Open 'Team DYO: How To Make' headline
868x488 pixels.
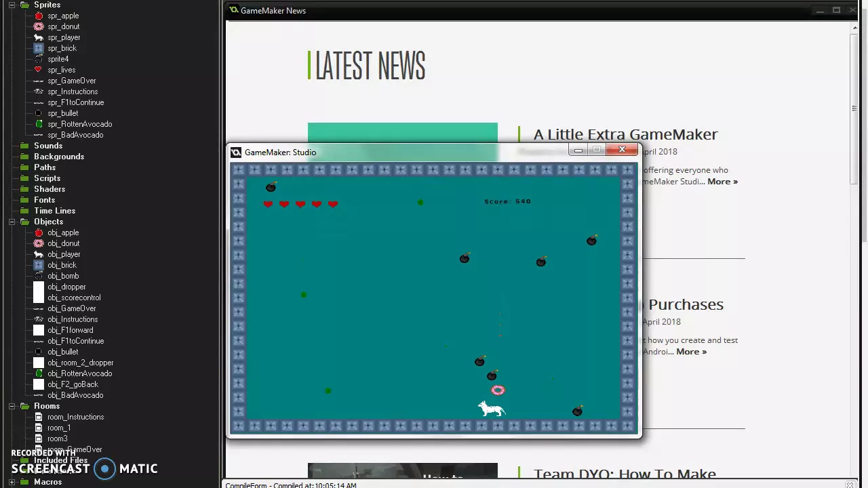tap(625, 474)
